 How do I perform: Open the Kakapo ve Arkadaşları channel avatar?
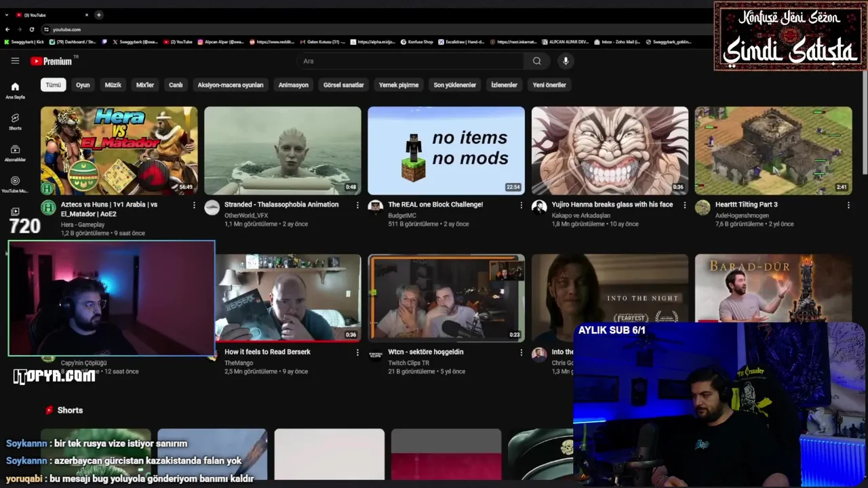tap(538, 207)
